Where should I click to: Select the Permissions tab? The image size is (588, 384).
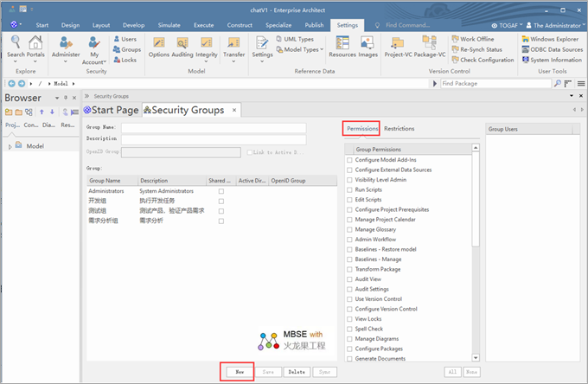tap(362, 129)
